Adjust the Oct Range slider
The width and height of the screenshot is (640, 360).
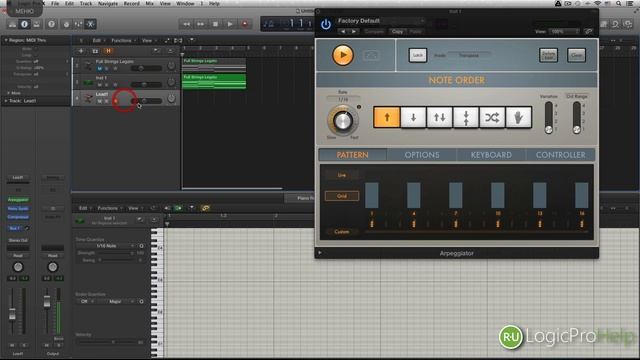pyautogui.click(x=577, y=118)
